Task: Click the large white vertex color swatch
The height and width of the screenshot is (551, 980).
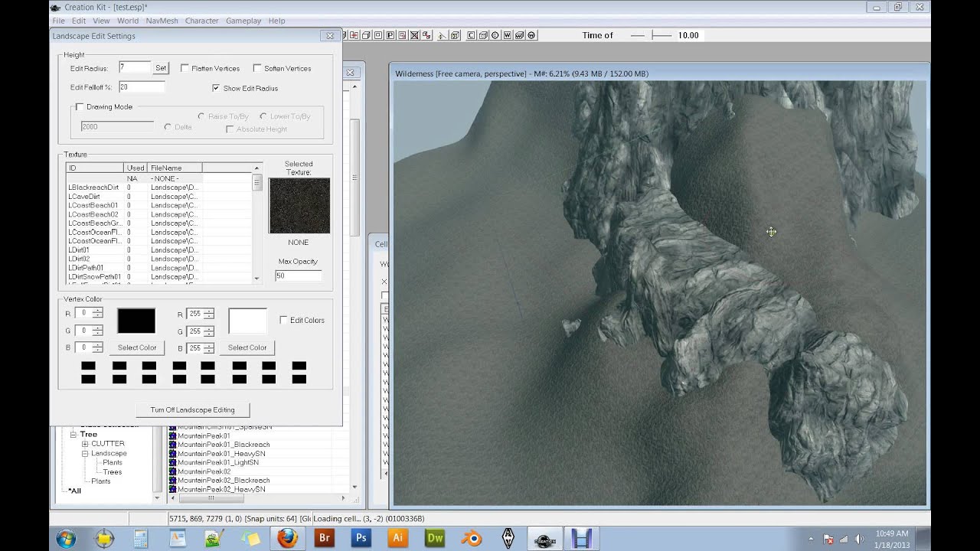Action: point(247,321)
